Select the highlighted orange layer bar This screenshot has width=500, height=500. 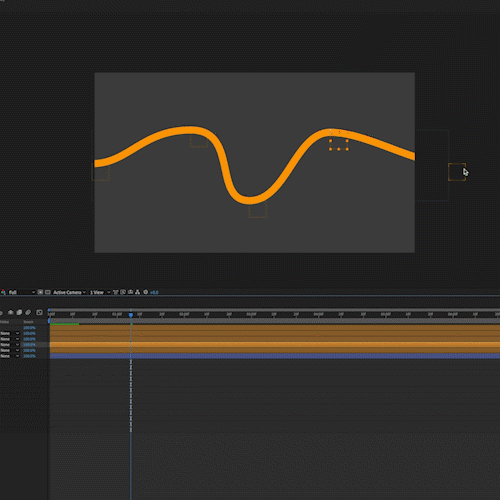coord(275,345)
